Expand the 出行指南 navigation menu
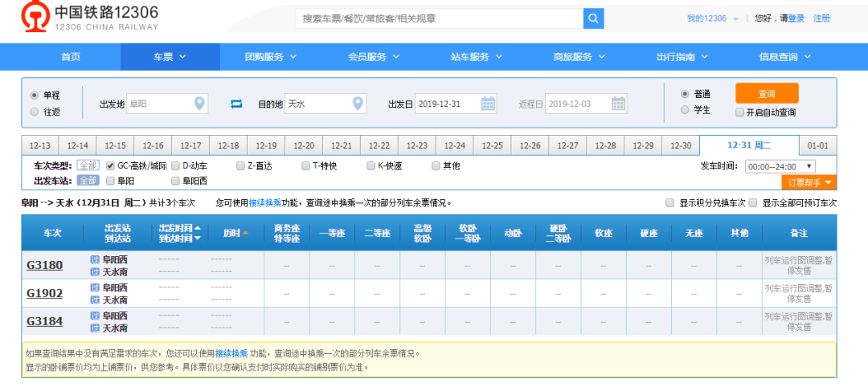This screenshot has width=868, height=391. click(x=682, y=56)
